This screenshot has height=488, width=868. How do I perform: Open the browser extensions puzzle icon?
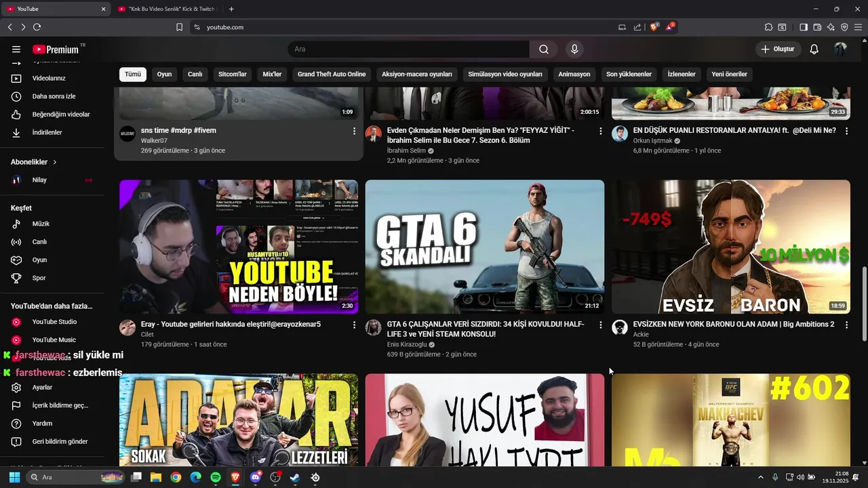[x=768, y=27]
